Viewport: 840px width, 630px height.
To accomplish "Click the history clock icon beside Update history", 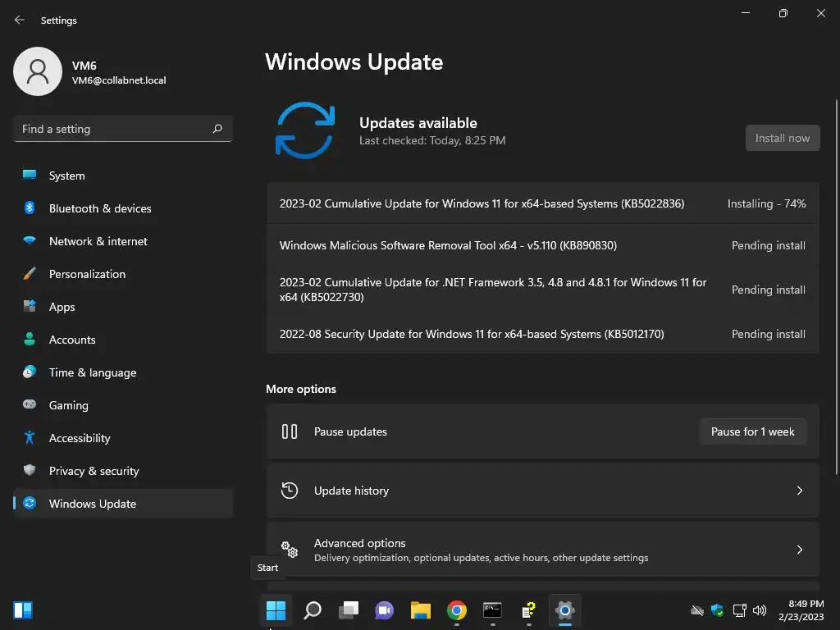I will coord(290,491).
